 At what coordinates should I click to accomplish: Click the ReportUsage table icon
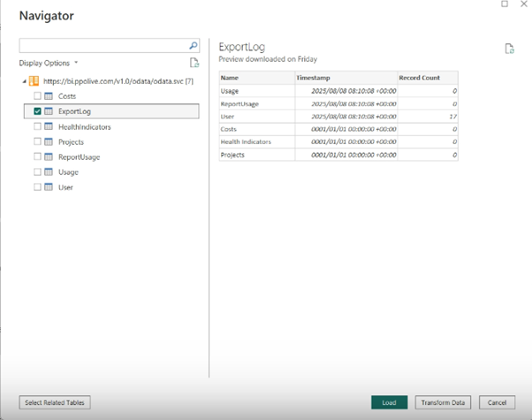[49, 157]
